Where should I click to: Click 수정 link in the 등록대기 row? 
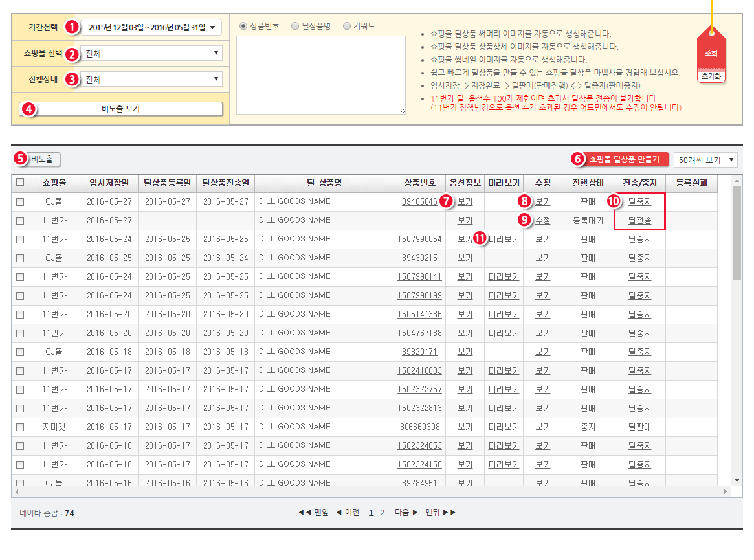(543, 220)
